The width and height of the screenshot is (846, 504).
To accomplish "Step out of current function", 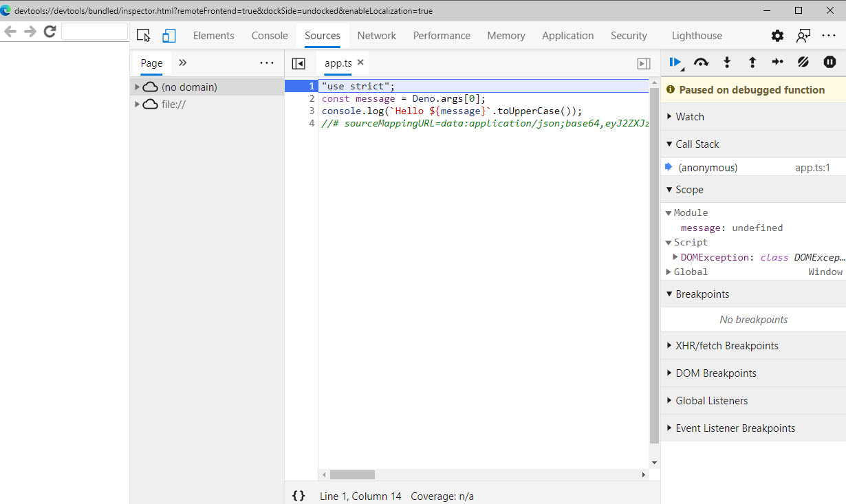I will coord(752,63).
